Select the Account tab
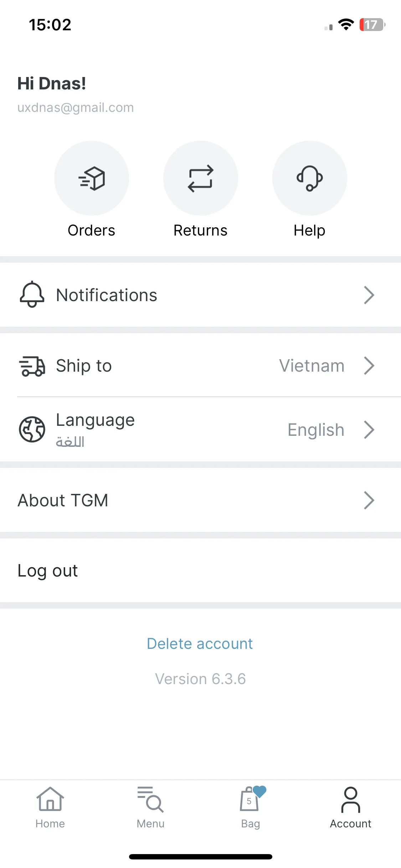The width and height of the screenshot is (401, 868). point(351,808)
